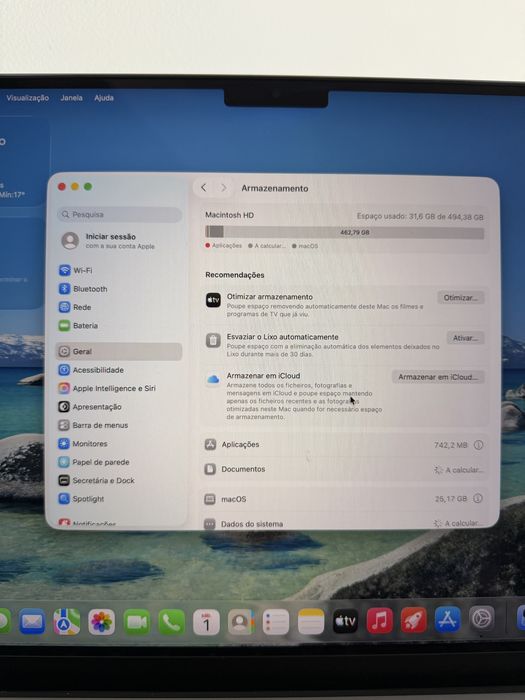525x700 pixels.
Task: Open the Phone app in Dock
Action: pos(171,621)
